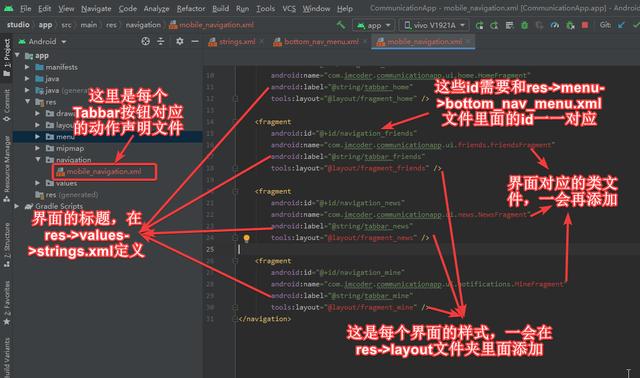Image resolution: width=640 pixels, height=378 pixels.
Task: Click Attach Debugger to Android Process icon
Action: [x=570, y=25]
